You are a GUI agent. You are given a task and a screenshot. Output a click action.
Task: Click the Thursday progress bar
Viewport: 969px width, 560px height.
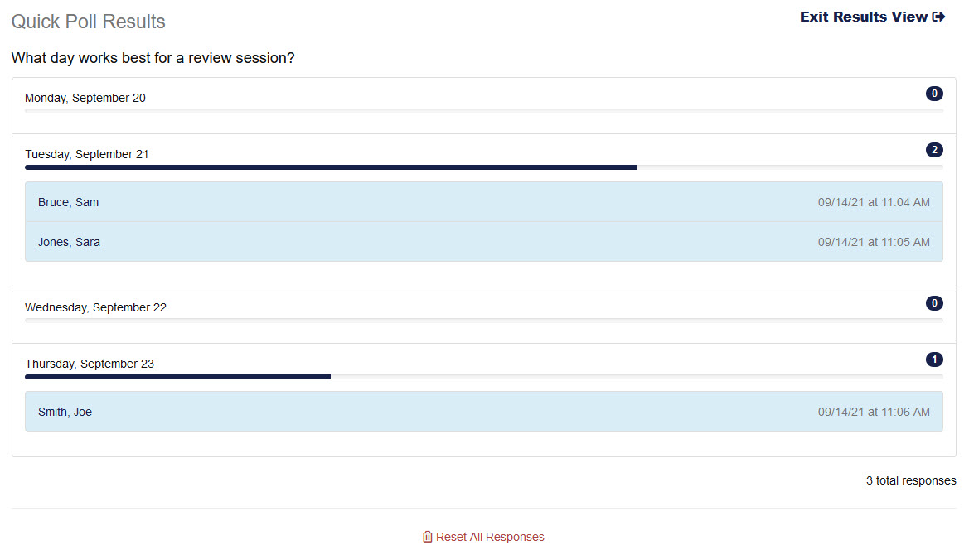(x=178, y=377)
